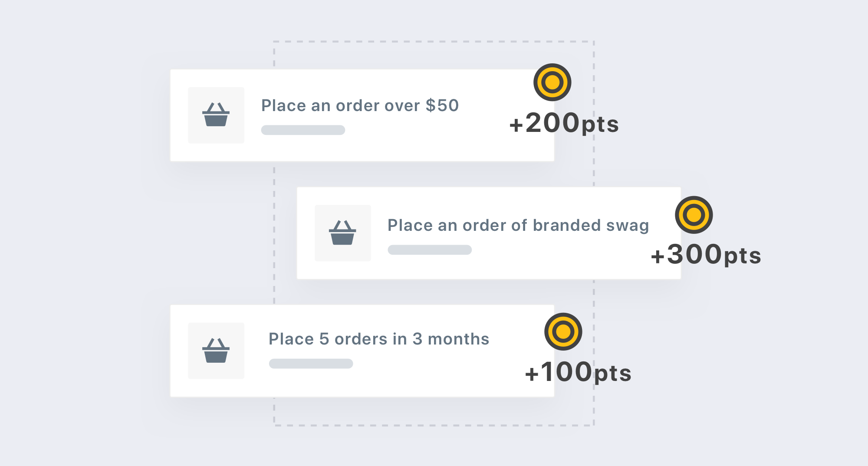
Task: Click the +100pts reward label
Action: click(x=578, y=372)
